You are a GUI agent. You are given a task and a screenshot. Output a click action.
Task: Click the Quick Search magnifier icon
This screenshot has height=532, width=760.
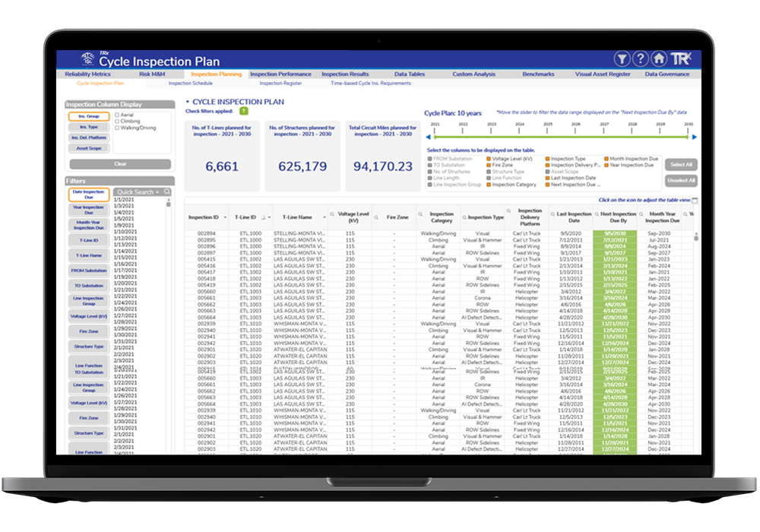click(x=167, y=192)
